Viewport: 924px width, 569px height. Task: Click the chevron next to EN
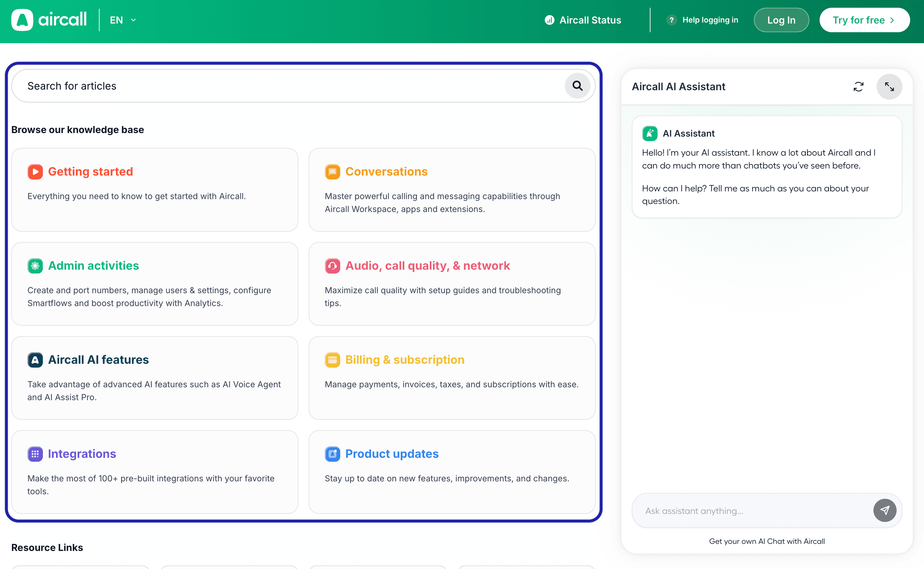click(x=133, y=20)
